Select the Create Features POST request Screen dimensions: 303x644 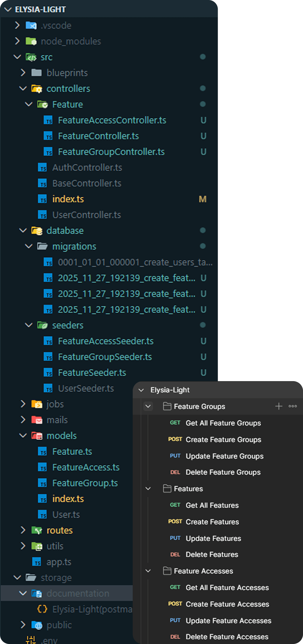212,522
